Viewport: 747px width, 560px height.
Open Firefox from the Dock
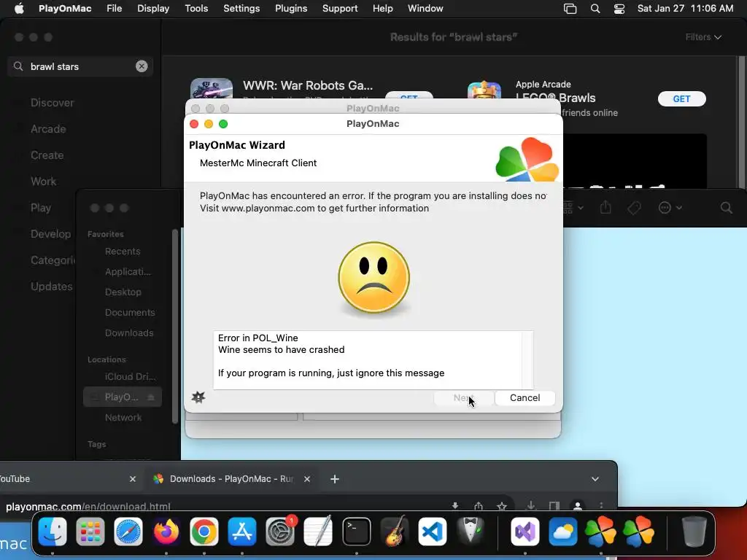(166, 531)
